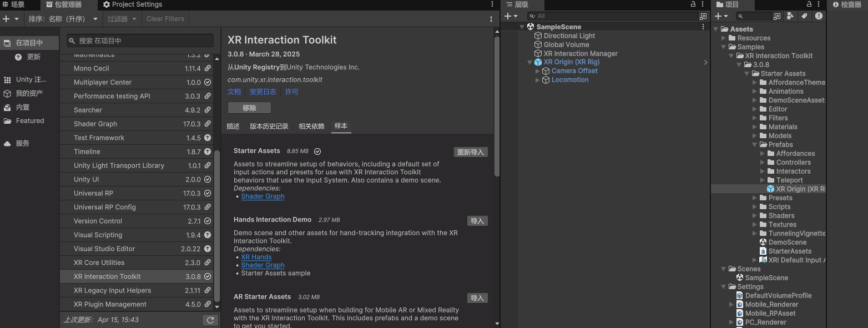
Task: Open the 描述 description tab
Action: [x=233, y=127]
